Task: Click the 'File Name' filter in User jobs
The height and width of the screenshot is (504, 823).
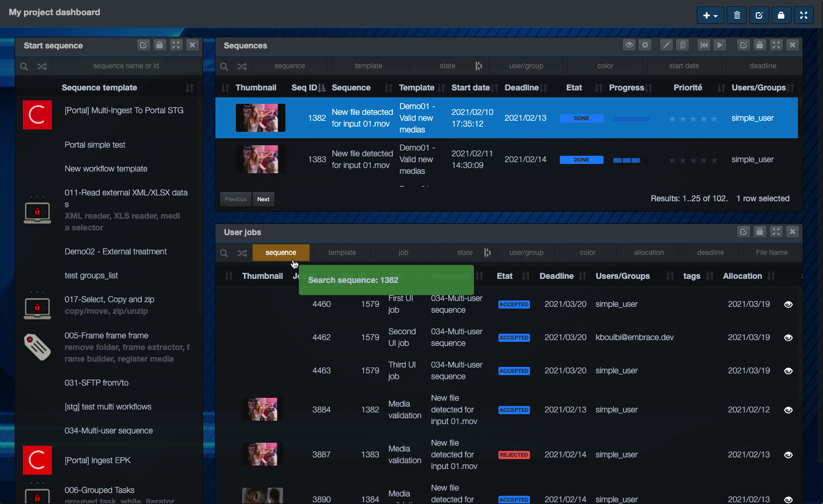Action: pyautogui.click(x=772, y=253)
